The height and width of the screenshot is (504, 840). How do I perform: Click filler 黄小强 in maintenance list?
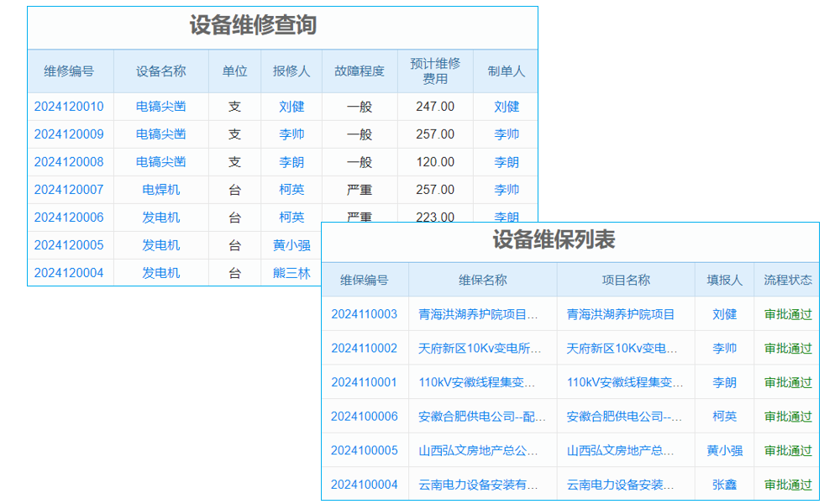tap(724, 449)
